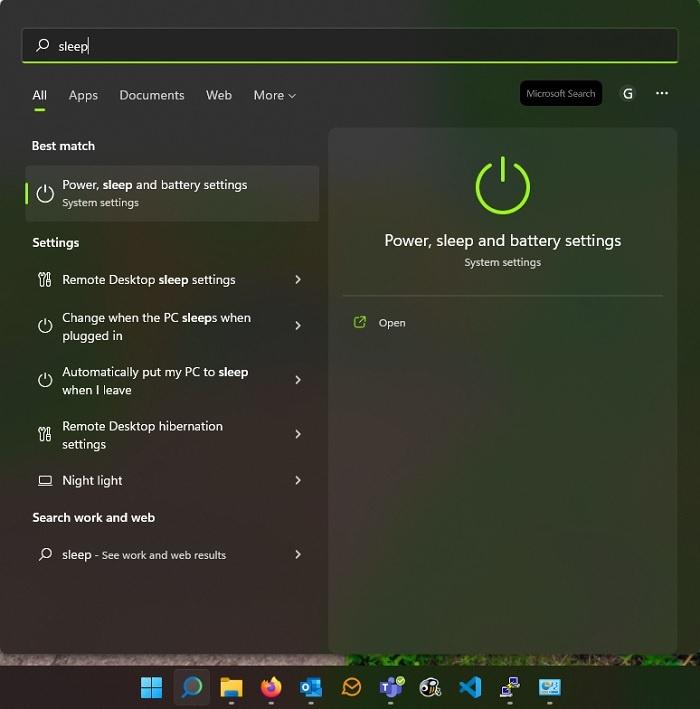Expand arrow for 'Automatically put my PC to sleep'
The height and width of the screenshot is (709, 700).
pos(298,380)
